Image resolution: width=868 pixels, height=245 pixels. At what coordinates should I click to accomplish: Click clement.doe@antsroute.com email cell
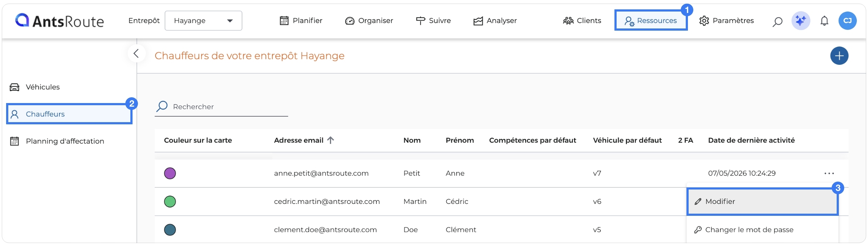coord(325,230)
